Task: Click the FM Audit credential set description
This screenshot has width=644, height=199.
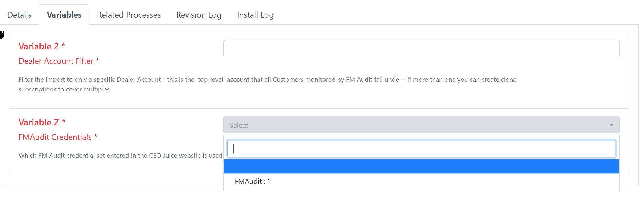Action: 120,156
